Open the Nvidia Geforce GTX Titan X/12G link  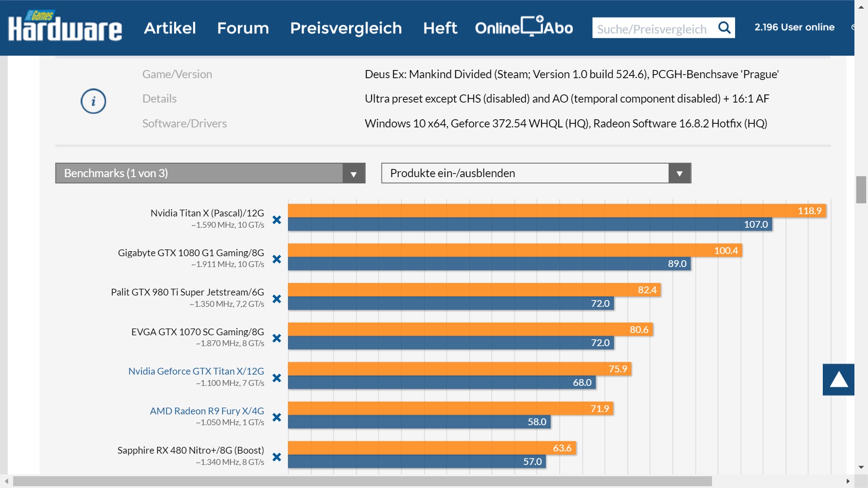click(x=196, y=371)
